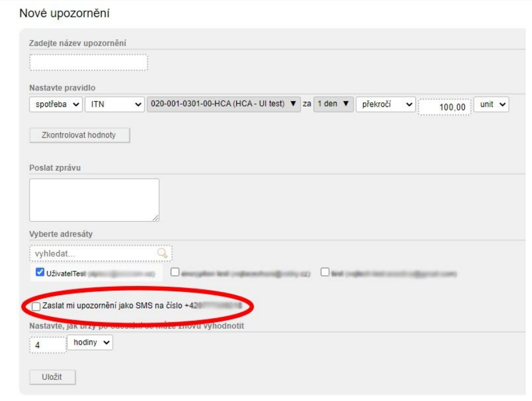Enable the SMS notification checkbox

[x=36, y=307]
